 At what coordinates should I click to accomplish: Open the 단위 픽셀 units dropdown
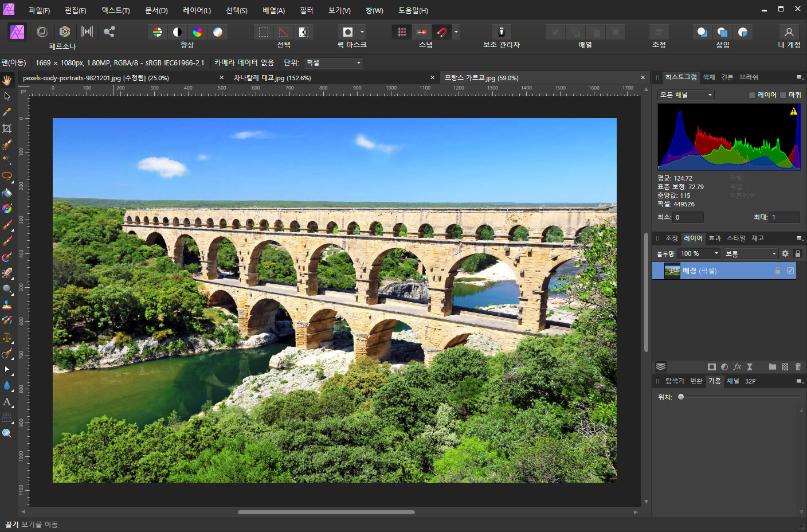click(x=334, y=63)
